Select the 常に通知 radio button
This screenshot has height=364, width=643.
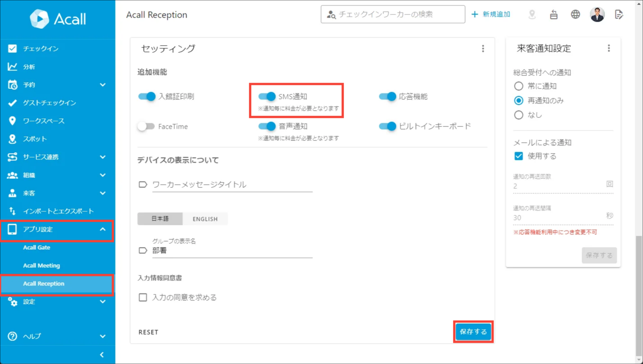tap(519, 86)
